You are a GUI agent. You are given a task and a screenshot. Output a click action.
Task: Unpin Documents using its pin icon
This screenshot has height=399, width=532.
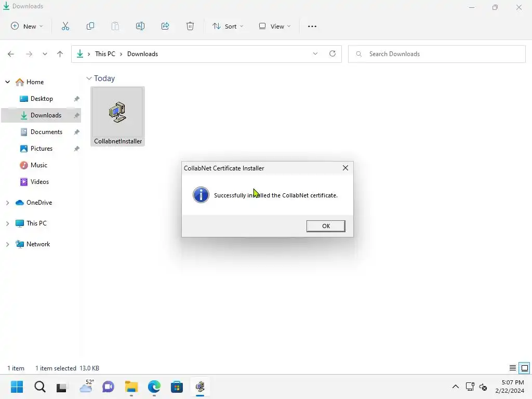(77, 132)
